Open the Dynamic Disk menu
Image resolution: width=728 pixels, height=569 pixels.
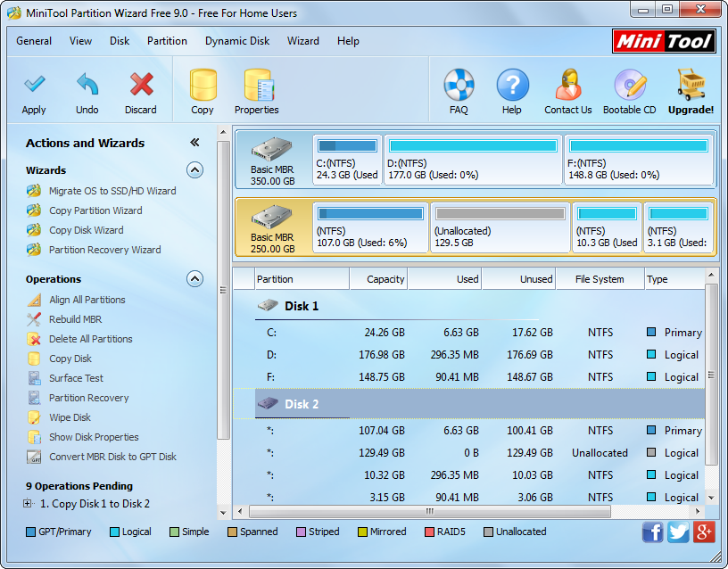tap(237, 41)
